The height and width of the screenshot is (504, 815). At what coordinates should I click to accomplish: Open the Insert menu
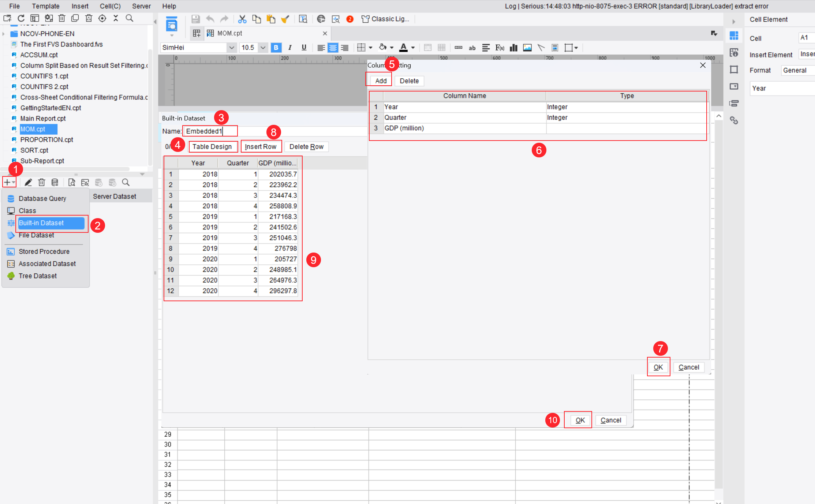80,6
